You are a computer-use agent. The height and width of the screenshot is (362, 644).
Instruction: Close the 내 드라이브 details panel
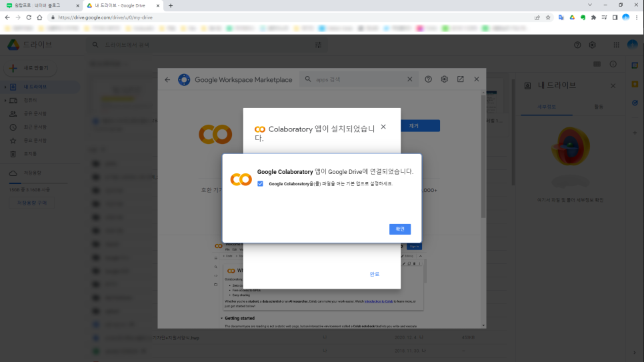click(x=613, y=85)
